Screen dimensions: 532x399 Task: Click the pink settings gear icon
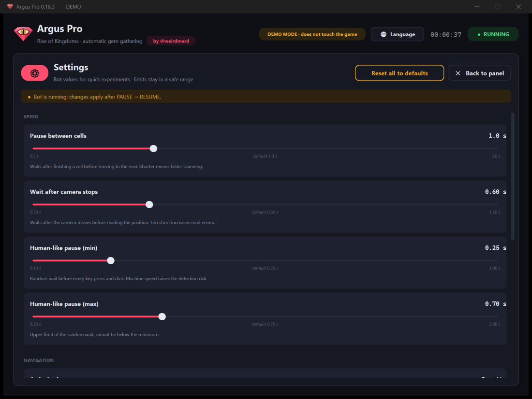tap(35, 73)
